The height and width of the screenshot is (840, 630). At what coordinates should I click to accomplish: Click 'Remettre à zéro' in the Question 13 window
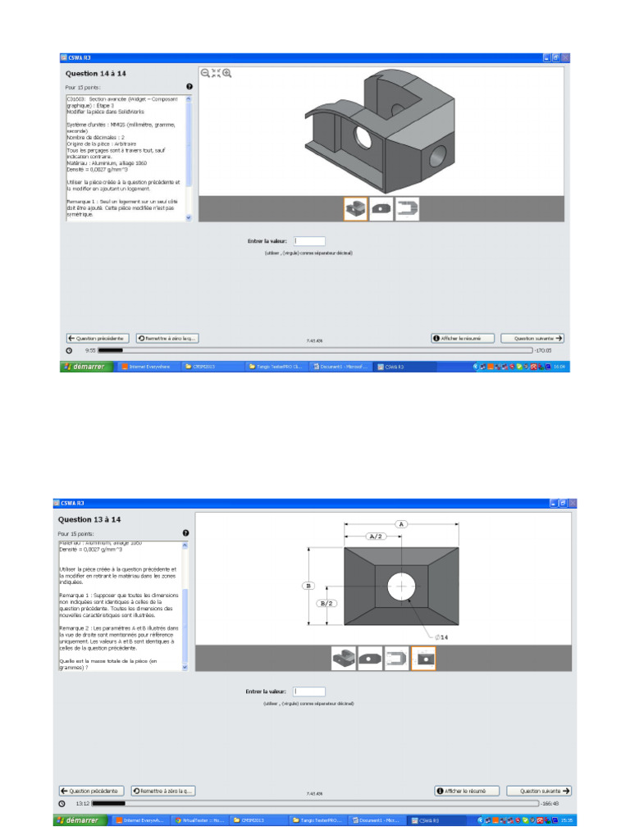(x=163, y=792)
